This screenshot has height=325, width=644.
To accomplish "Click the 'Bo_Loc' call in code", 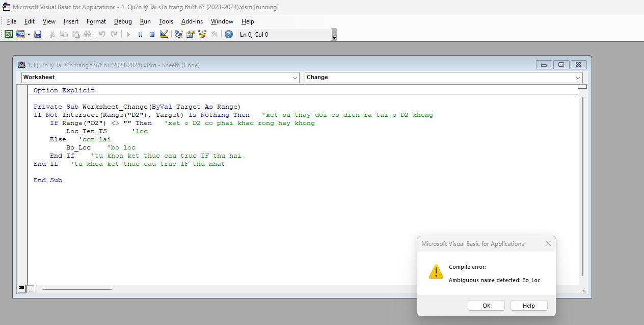I will [78, 147].
